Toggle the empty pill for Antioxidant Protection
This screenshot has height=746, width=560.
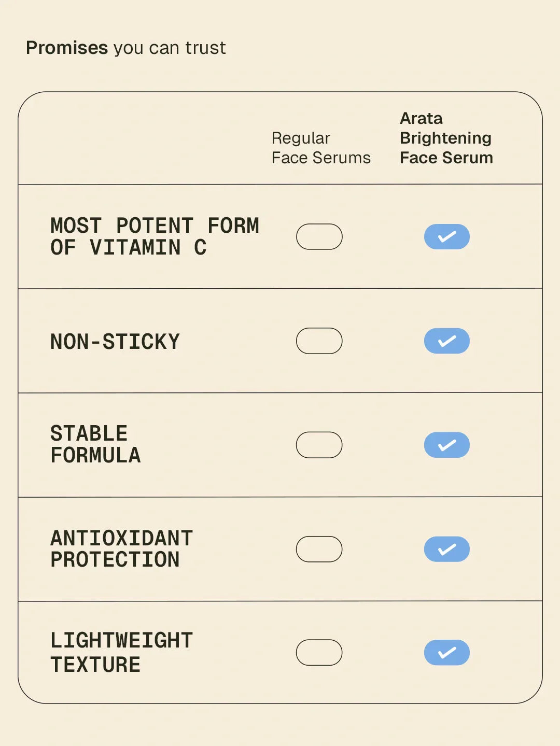tap(319, 549)
